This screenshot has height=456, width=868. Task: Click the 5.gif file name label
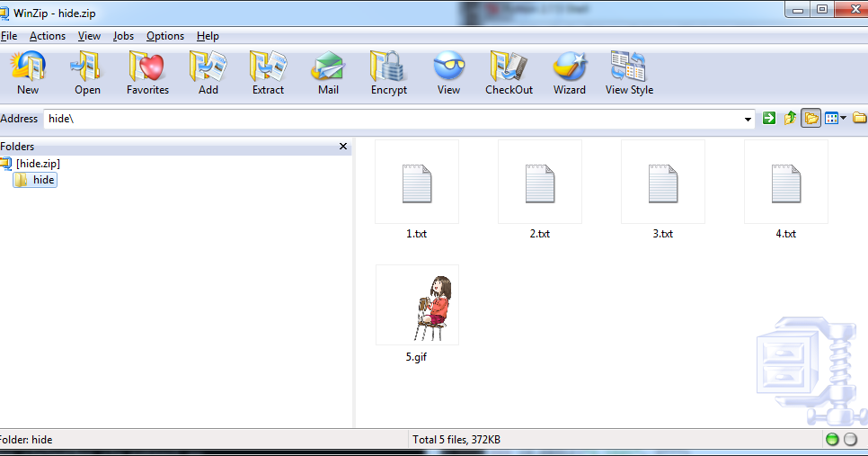tap(416, 357)
